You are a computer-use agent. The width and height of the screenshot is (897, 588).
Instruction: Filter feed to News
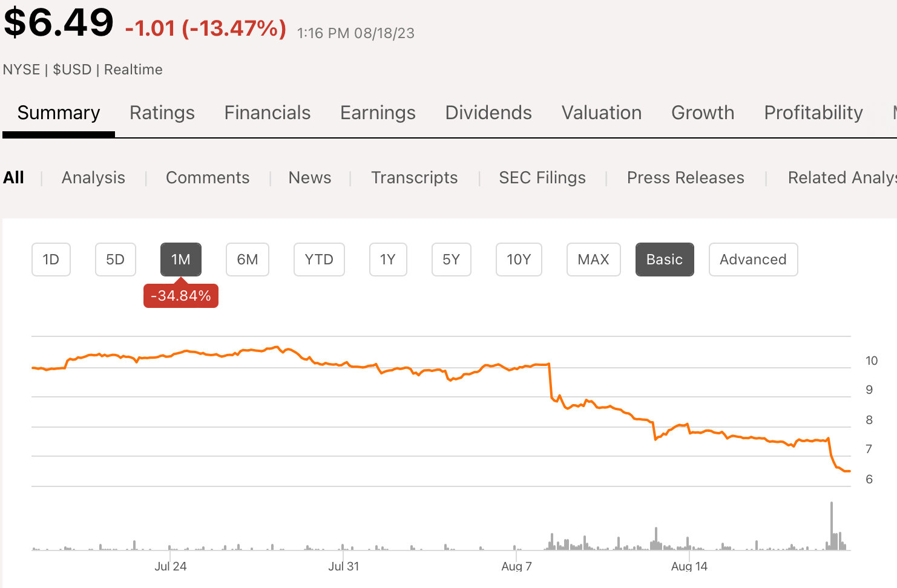(x=310, y=178)
